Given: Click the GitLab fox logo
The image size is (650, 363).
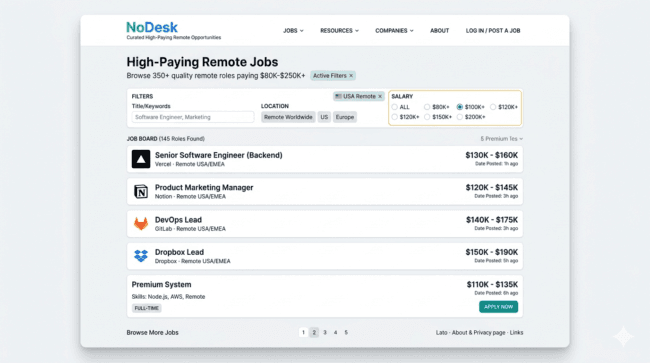Looking at the screenshot, I should click(141, 224).
